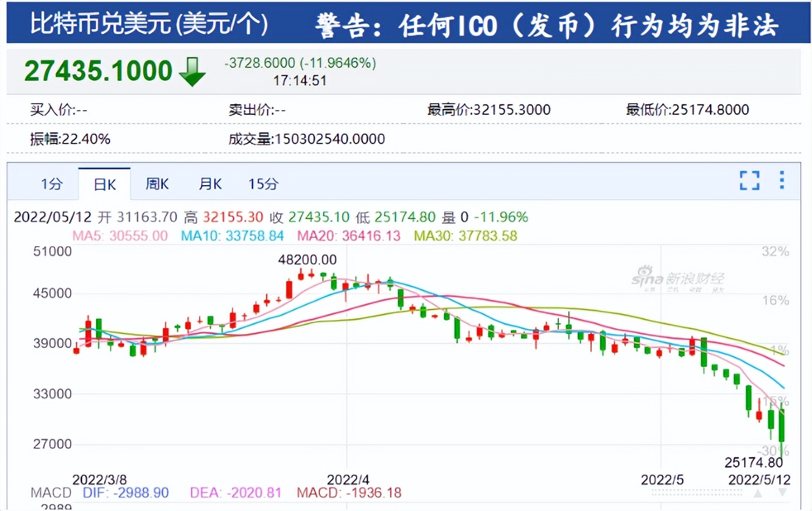
Task: Select the 15分 interval tab
Action: pos(263,184)
